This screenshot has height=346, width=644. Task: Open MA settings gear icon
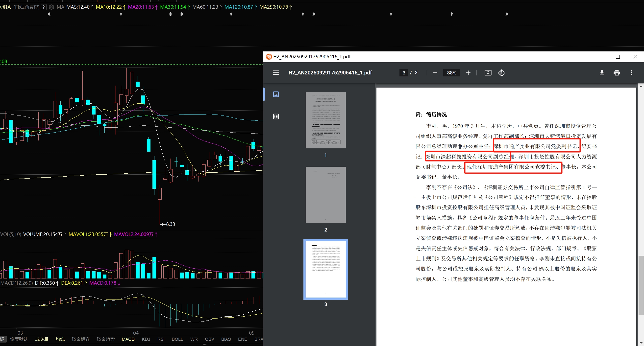pyautogui.click(x=51, y=7)
